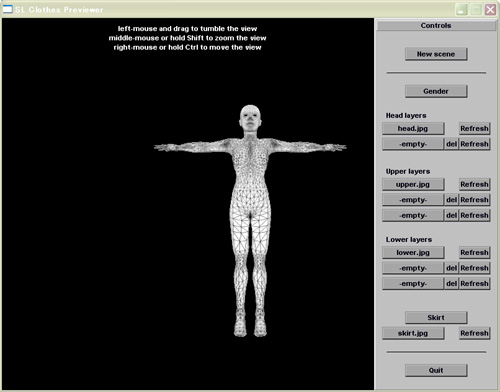
Task: Open skirt.jpg texture button
Action: 413,333
